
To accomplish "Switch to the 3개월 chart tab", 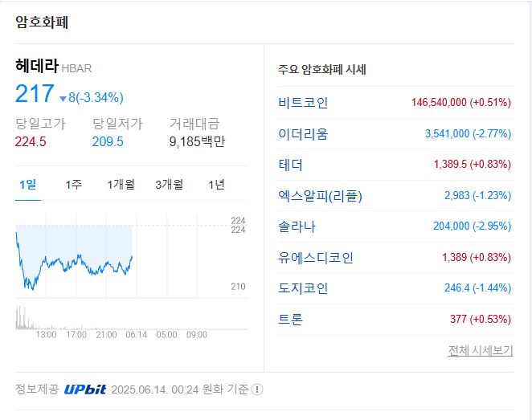I will [169, 185].
